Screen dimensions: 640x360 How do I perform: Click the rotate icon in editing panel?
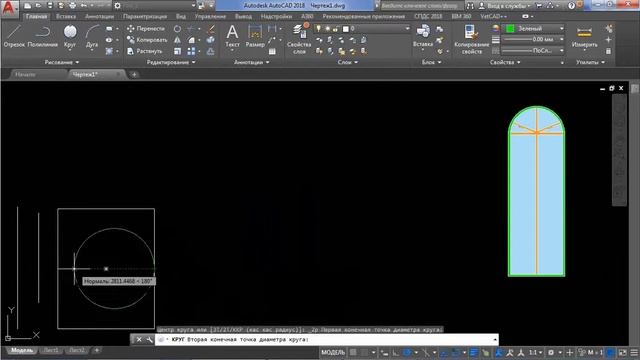point(177,29)
